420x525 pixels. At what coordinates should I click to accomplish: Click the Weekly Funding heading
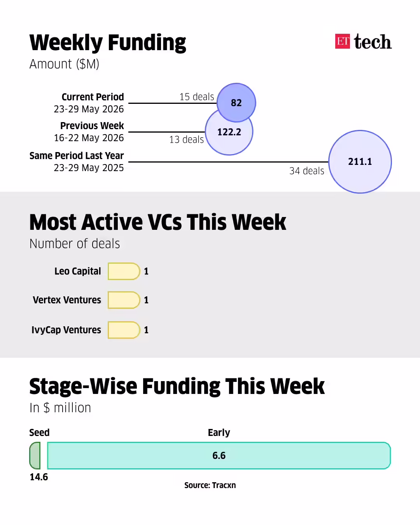108,43
